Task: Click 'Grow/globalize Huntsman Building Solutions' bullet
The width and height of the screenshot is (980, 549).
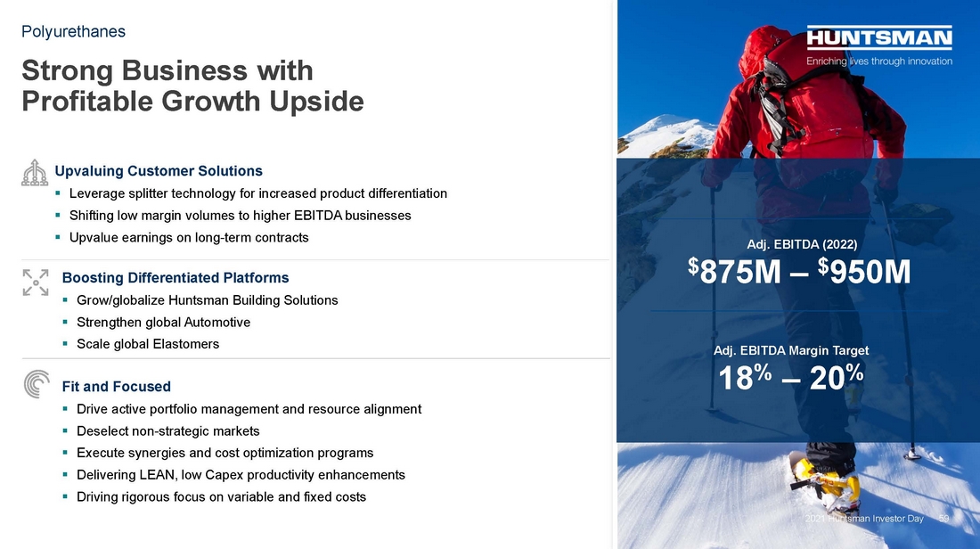Action: pos(208,300)
